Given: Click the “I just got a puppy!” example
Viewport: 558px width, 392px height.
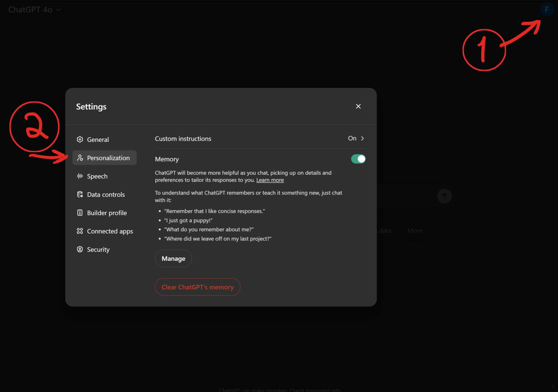Looking at the screenshot, I should coord(188,220).
